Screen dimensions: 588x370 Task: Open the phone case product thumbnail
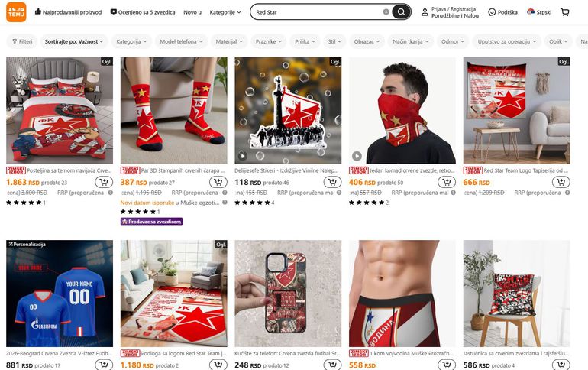(x=288, y=294)
